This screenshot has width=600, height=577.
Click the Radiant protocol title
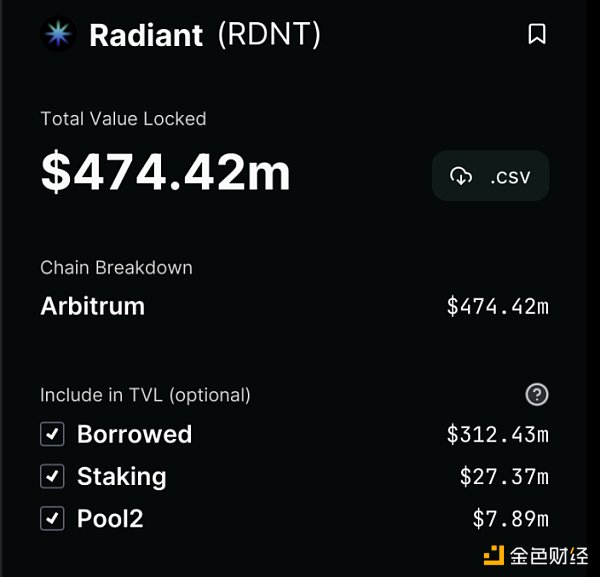147,35
